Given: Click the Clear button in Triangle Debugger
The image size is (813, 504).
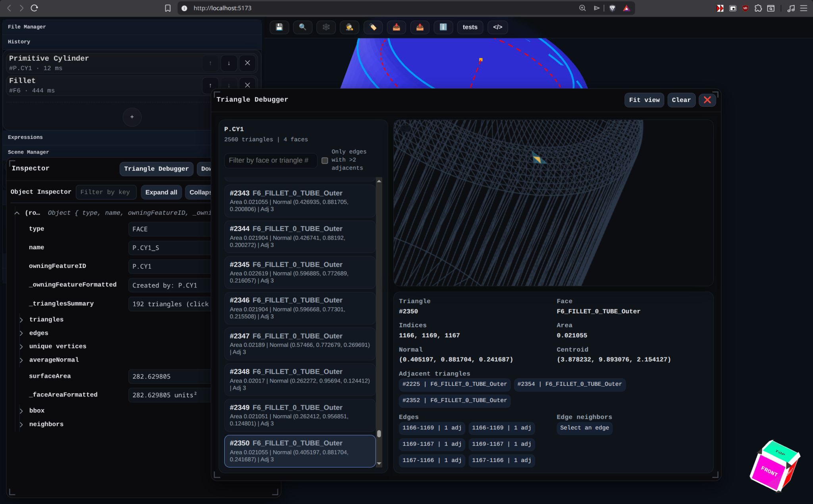Looking at the screenshot, I should point(681,100).
